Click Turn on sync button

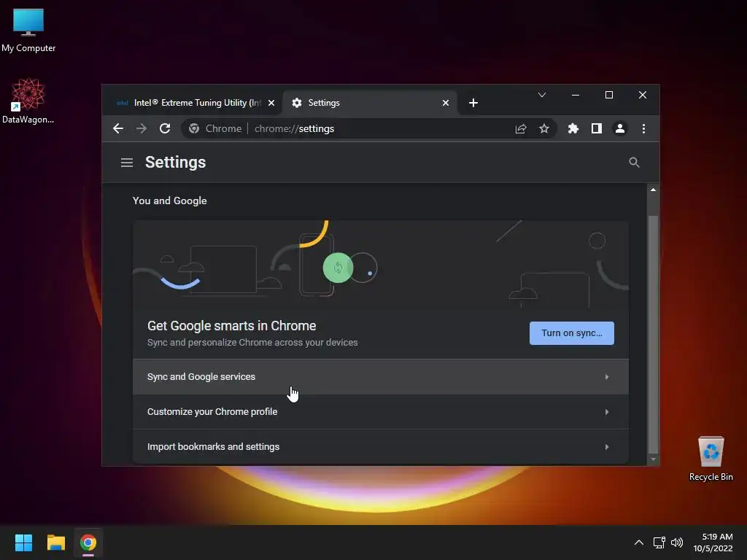[572, 332]
